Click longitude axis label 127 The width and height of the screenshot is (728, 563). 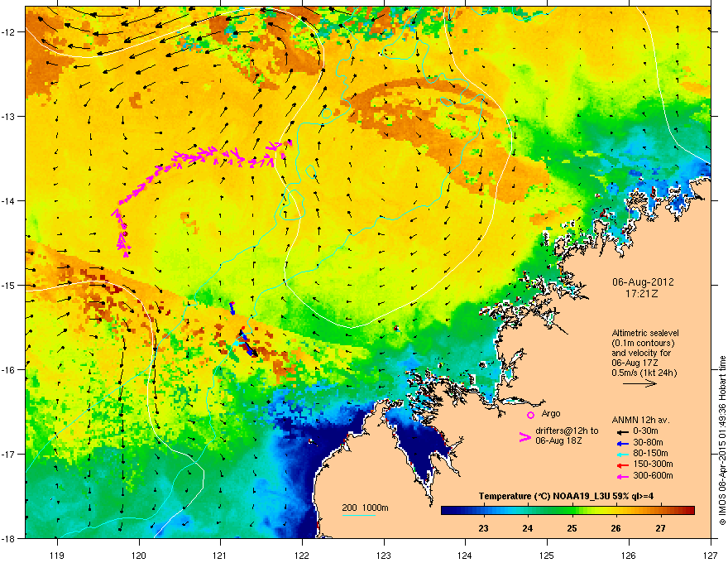[711, 555]
